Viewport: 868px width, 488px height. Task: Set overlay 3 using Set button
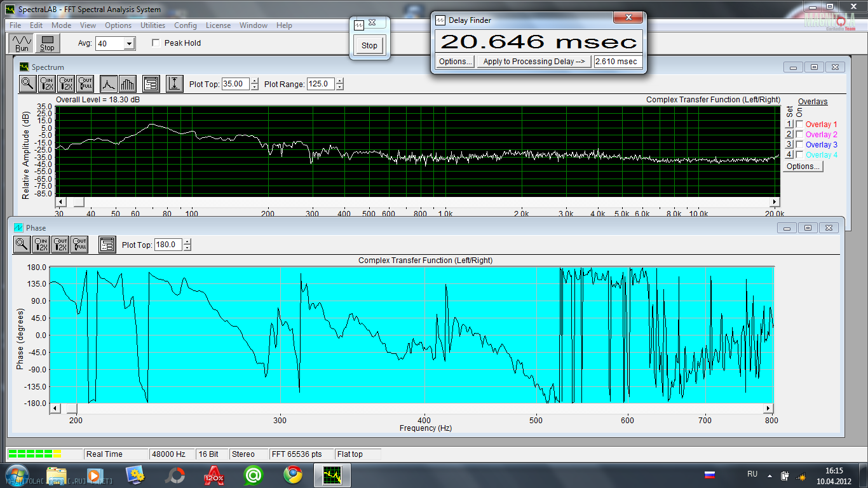[x=789, y=145]
